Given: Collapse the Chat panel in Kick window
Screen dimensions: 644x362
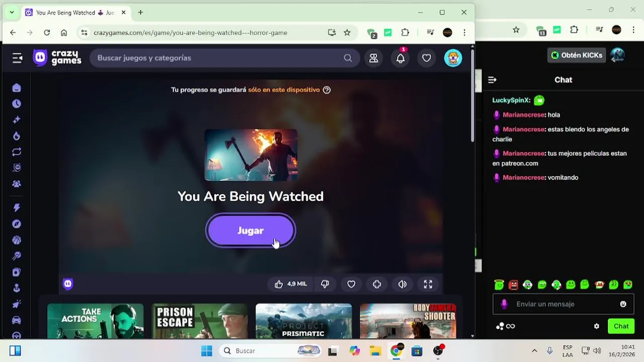Looking at the screenshot, I should tap(493, 80).
